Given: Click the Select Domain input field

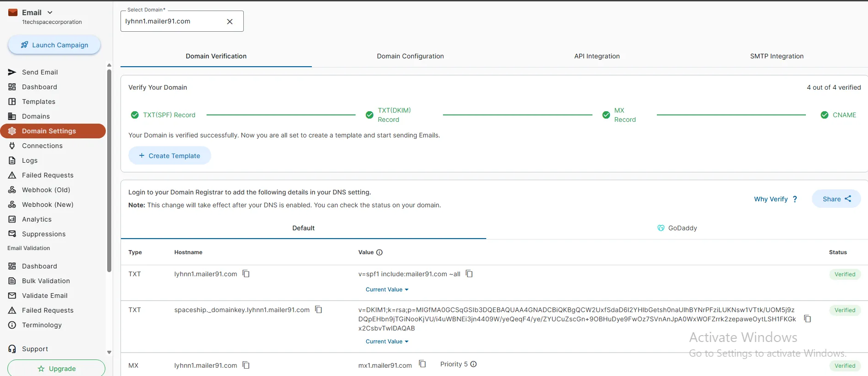Looking at the screenshot, I should coord(172,22).
